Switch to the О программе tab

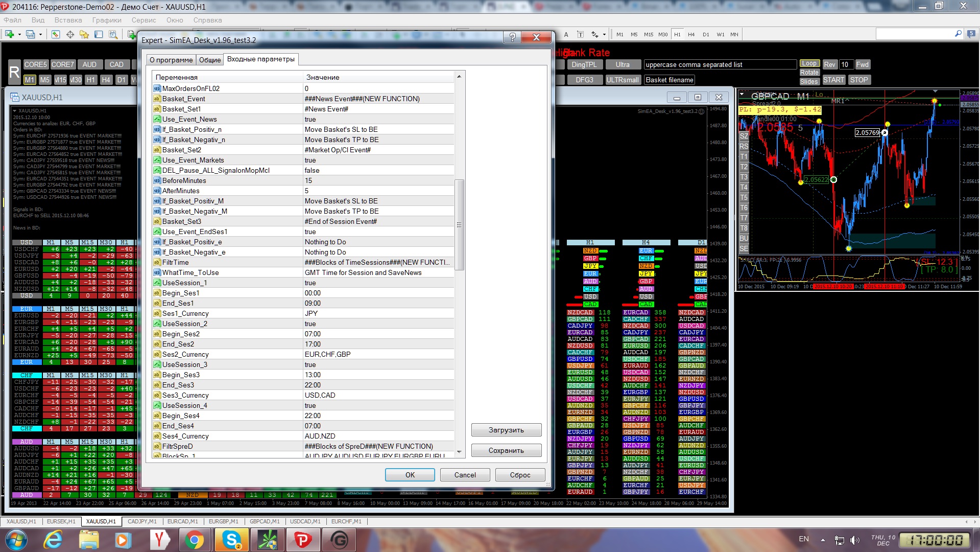point(171,60)
